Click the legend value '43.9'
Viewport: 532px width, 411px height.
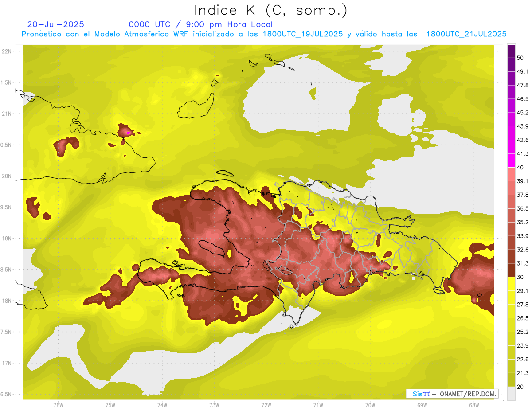tap(523, 127)
